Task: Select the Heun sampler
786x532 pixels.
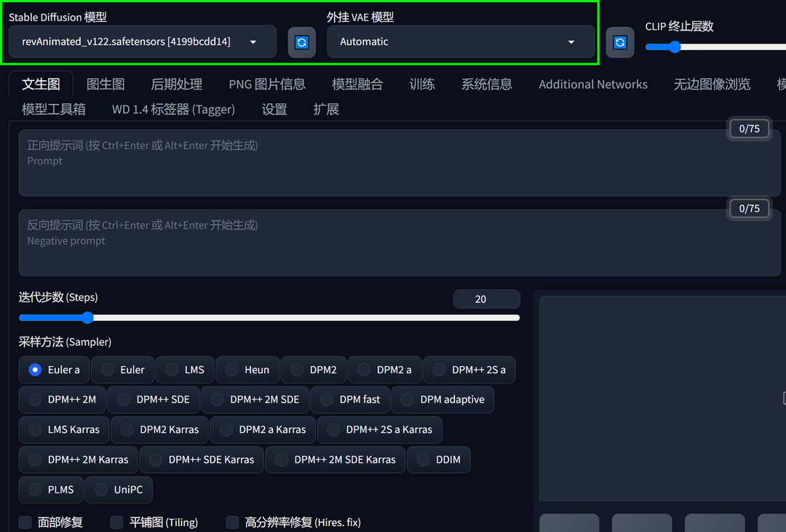Action: point(247,370)
